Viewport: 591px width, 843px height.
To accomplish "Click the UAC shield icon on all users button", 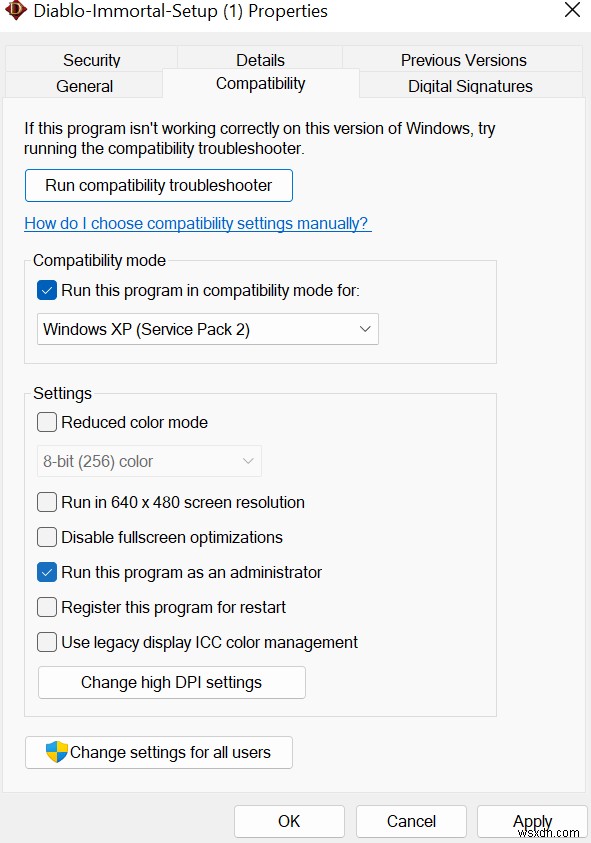I will (56, 752).
